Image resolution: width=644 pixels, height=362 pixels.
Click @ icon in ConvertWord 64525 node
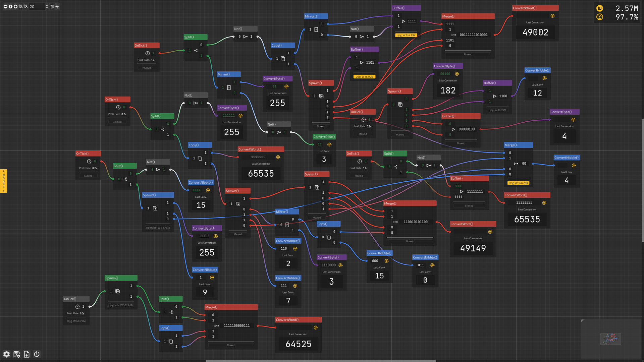click(315, 327)
